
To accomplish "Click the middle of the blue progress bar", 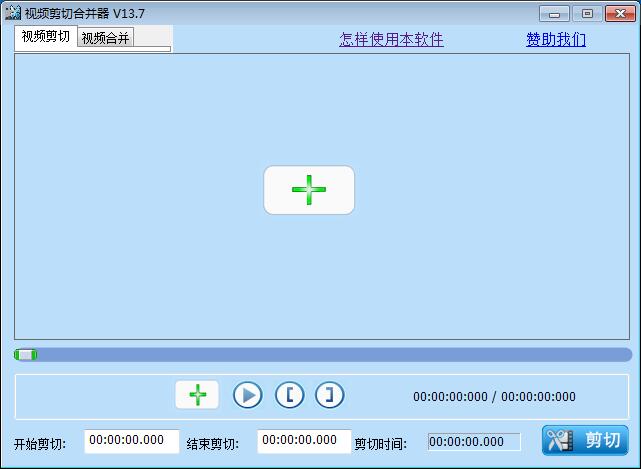I will tap(323, 355).
